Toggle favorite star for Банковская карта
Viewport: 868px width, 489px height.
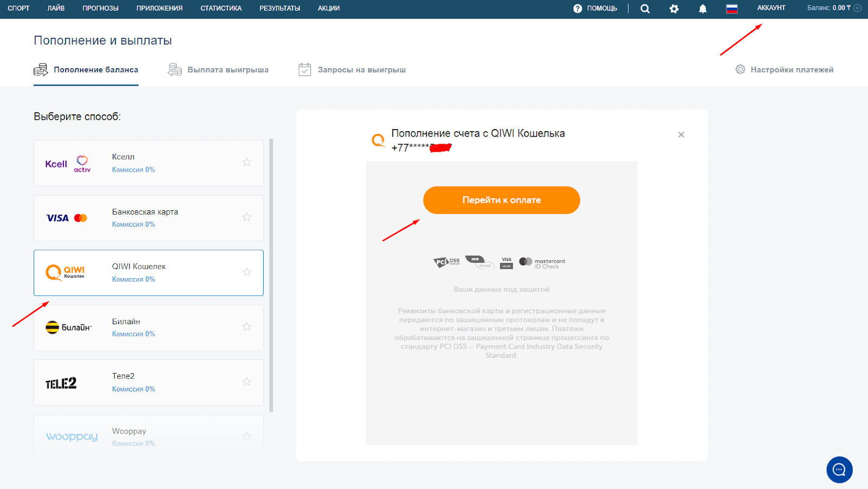tap(247, 217)
